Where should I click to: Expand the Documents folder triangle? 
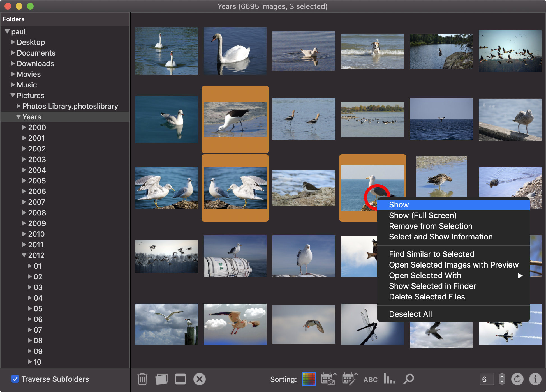point(13,53)
